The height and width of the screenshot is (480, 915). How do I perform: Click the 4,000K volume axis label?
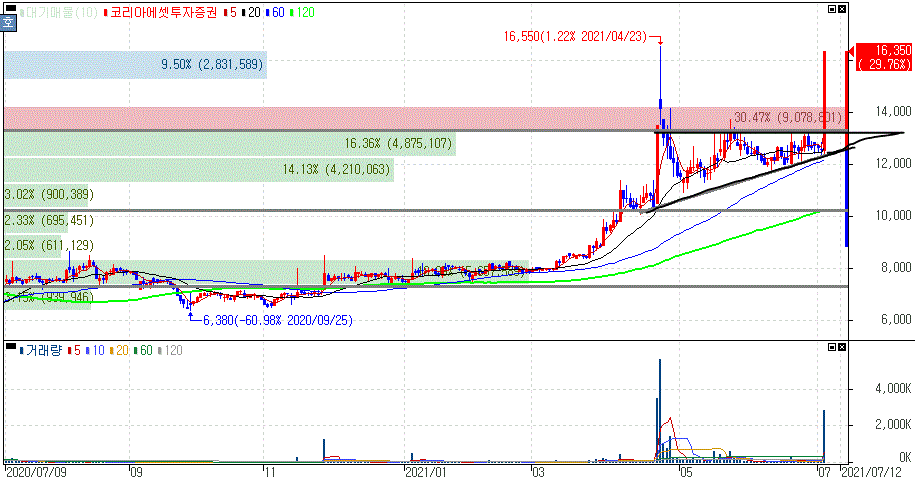tap(893, 388)
